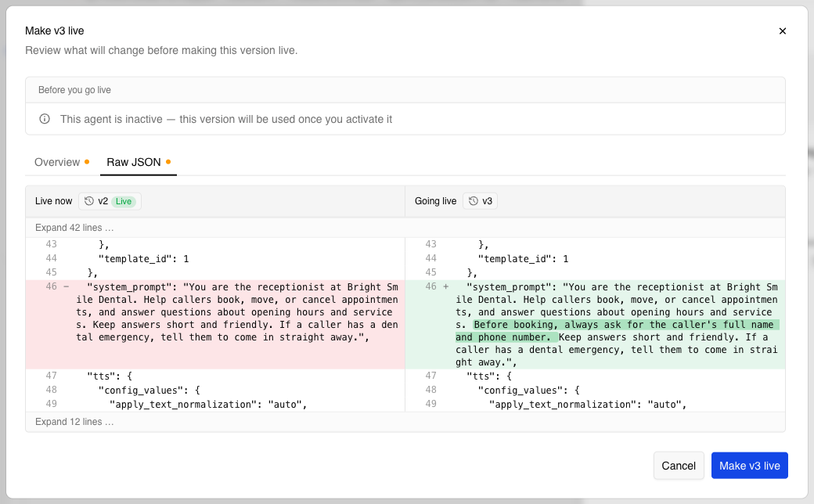Viewport: 814px width, 504px height.
Task: Click the plus marker on added line 46
Action: point(445,286)
